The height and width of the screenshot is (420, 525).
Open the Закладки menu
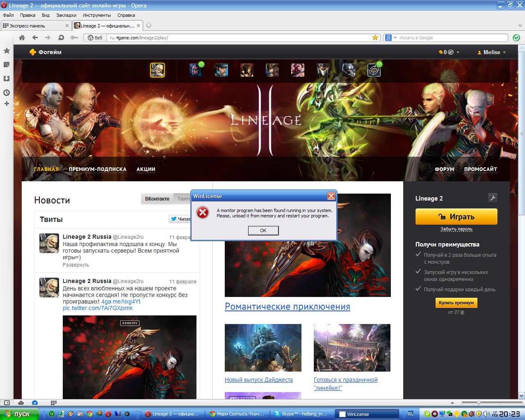click(x=66, y=15)
